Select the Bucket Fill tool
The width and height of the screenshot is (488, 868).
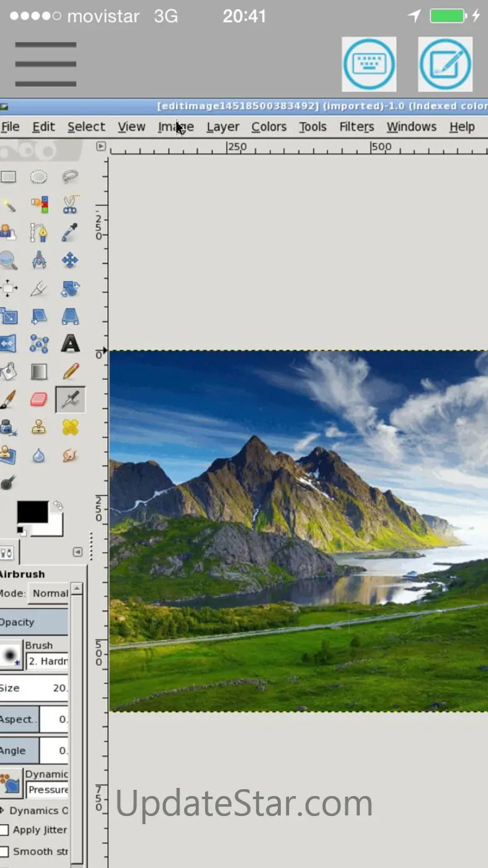[x=8, y=371]
